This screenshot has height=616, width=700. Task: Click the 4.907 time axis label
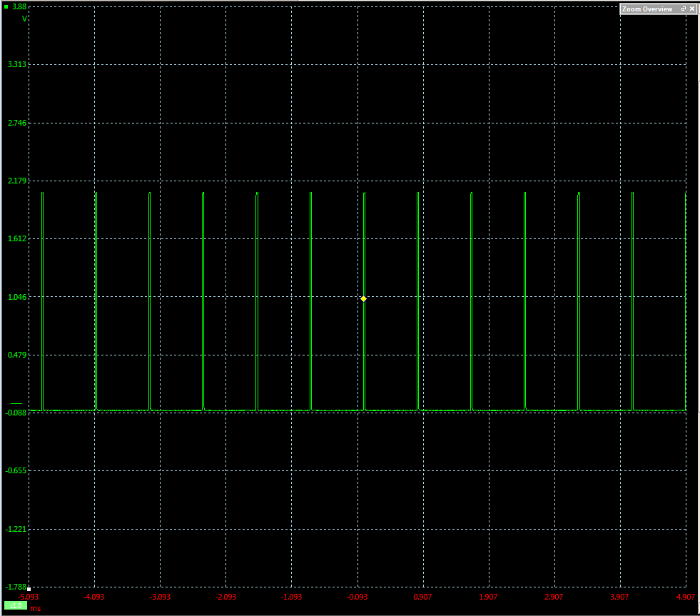pos(686,597)
